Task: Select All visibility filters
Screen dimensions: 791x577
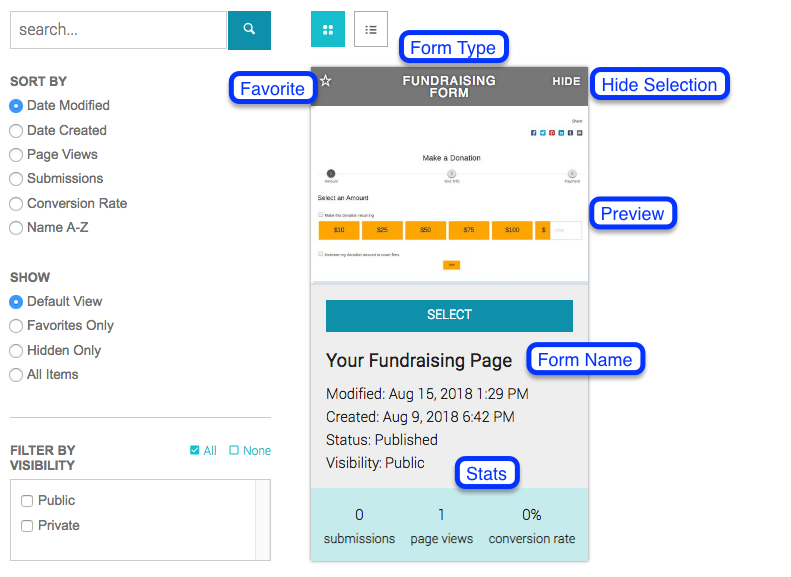Action: click(x=203, y=451)
